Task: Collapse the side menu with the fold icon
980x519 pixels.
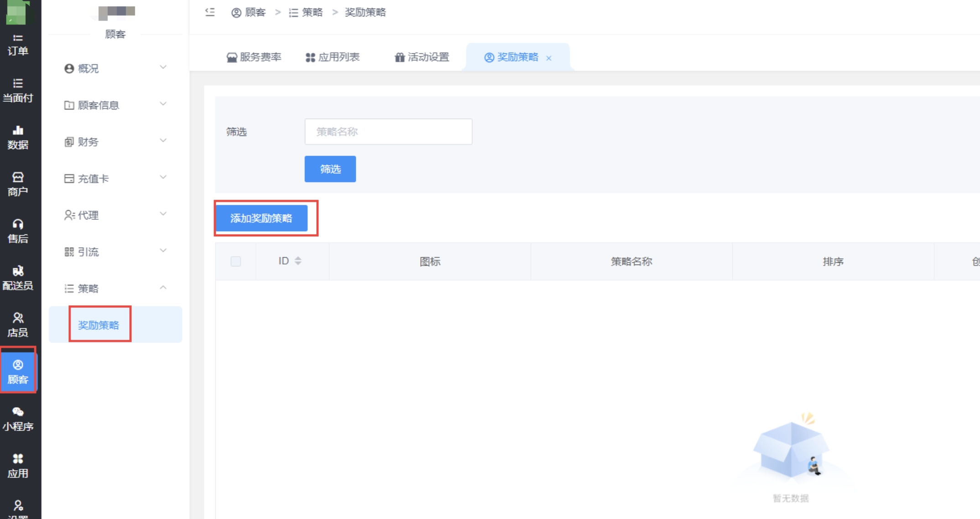Action: tap(210, 12)
